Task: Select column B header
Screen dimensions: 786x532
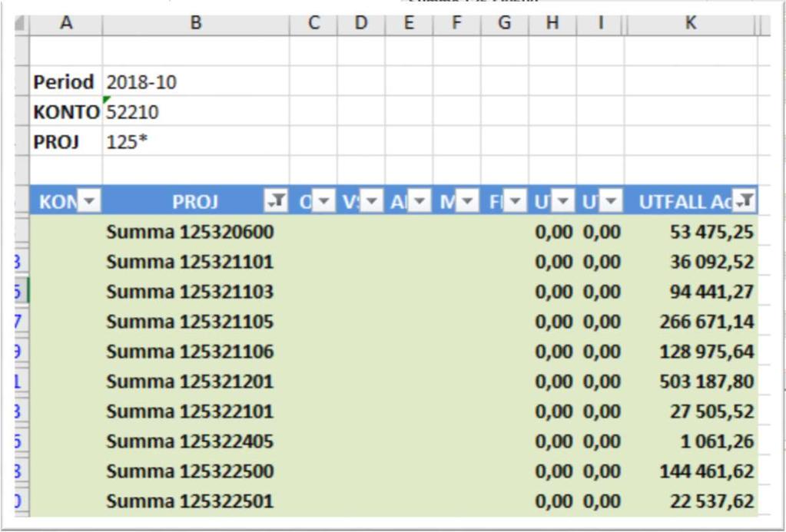Action: [x=196, y=24]
